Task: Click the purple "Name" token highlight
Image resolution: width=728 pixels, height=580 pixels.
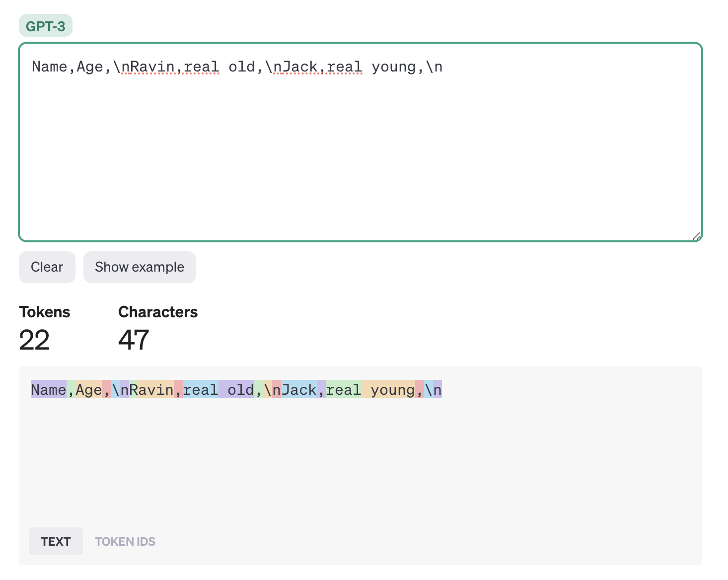Action: (48, 390)
